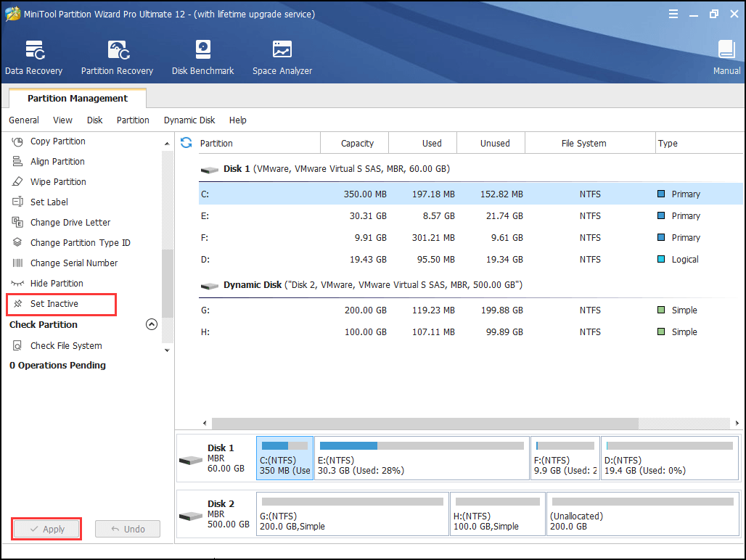The height and width of the screenshot is (560, 746).
Task: Select the G:(NTFS) block on Disk 2
Action: 353,514
